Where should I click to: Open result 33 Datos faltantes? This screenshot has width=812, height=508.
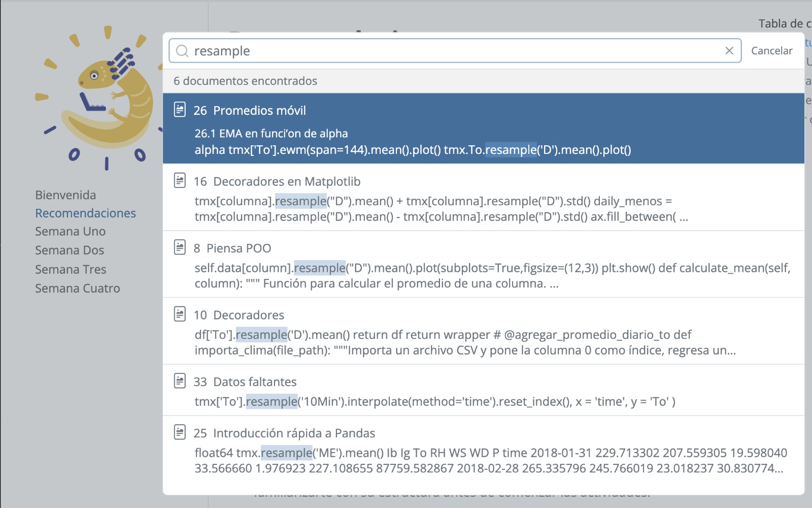coord(254,382)
